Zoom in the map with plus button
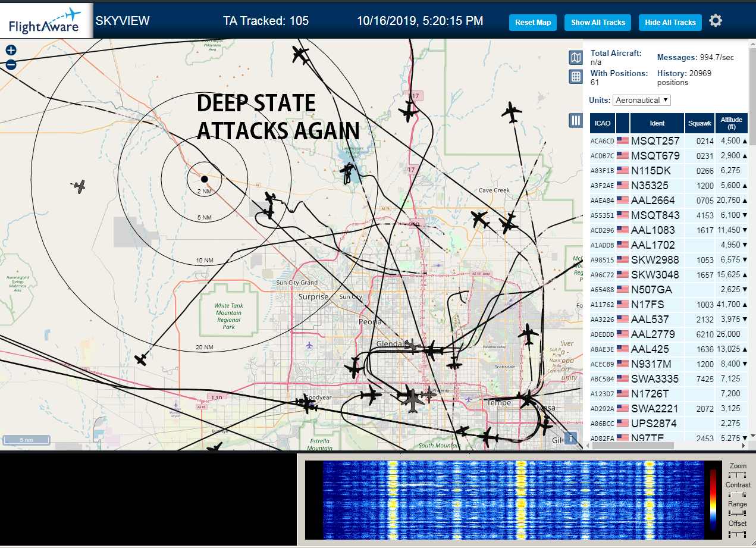This screenshot has height=548, width=756. (x=11, y=51)
